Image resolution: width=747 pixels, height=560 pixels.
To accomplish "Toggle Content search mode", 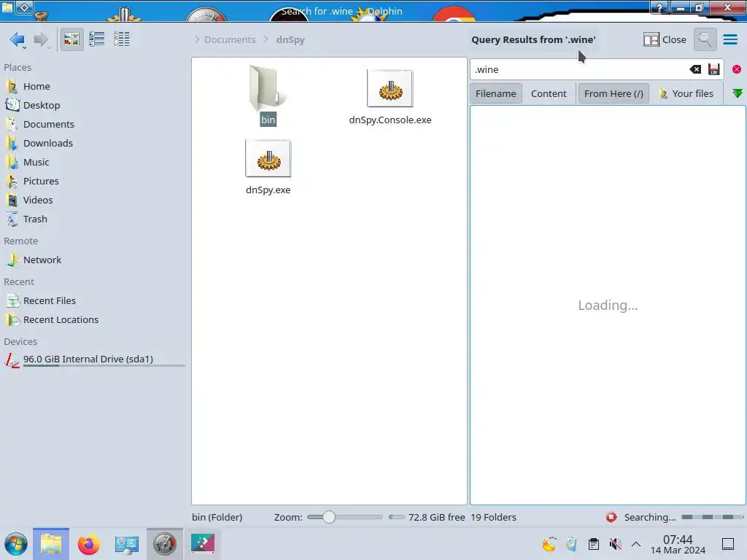I will tap(549, 93).
